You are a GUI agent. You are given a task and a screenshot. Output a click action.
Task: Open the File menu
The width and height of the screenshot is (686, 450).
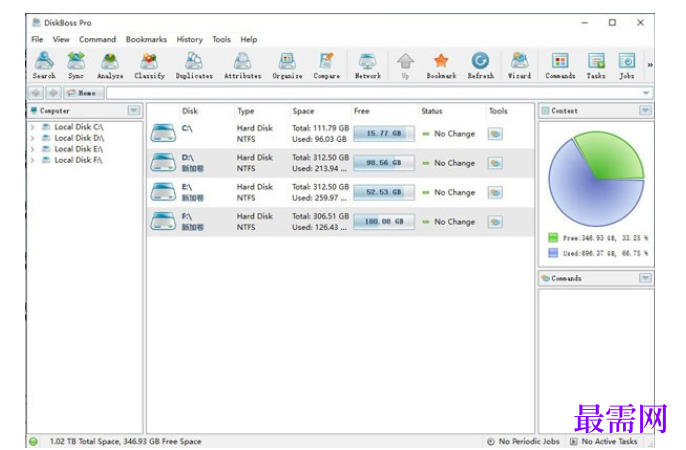pyautogui.click(x=37, y=39)
